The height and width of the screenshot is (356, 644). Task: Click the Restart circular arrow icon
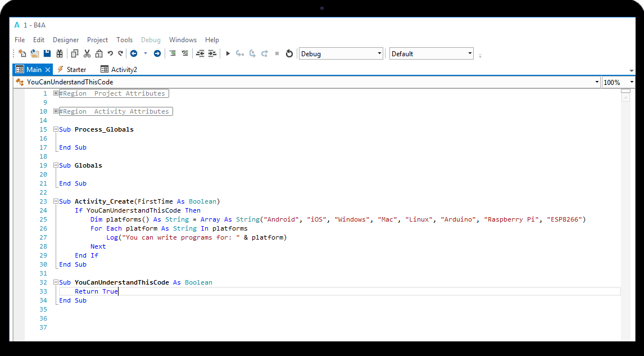[289, 53]
